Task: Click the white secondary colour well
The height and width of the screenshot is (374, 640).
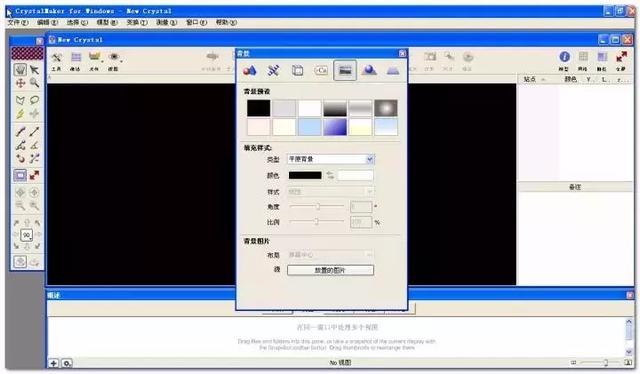Action: (x=356, y=176)
